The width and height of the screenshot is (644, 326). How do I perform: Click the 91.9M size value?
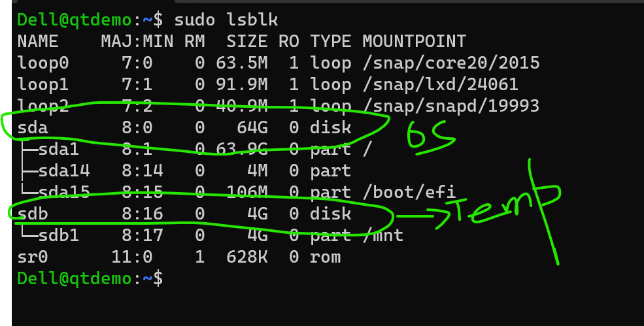242,84
